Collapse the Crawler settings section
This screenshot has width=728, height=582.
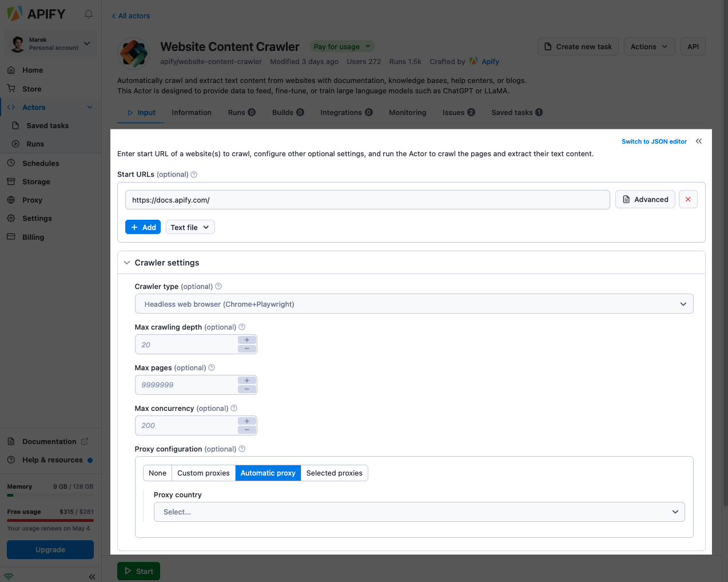pos(126,262)
